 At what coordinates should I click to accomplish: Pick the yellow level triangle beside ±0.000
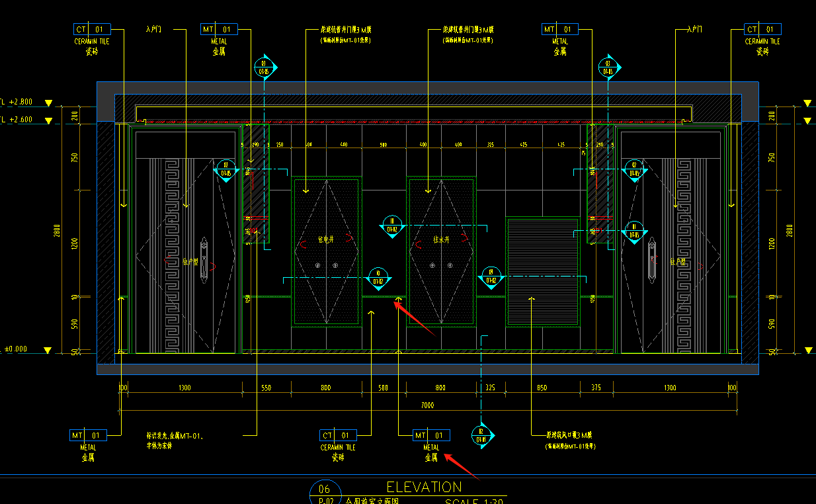pyautogui.click(x=47, y=350)
